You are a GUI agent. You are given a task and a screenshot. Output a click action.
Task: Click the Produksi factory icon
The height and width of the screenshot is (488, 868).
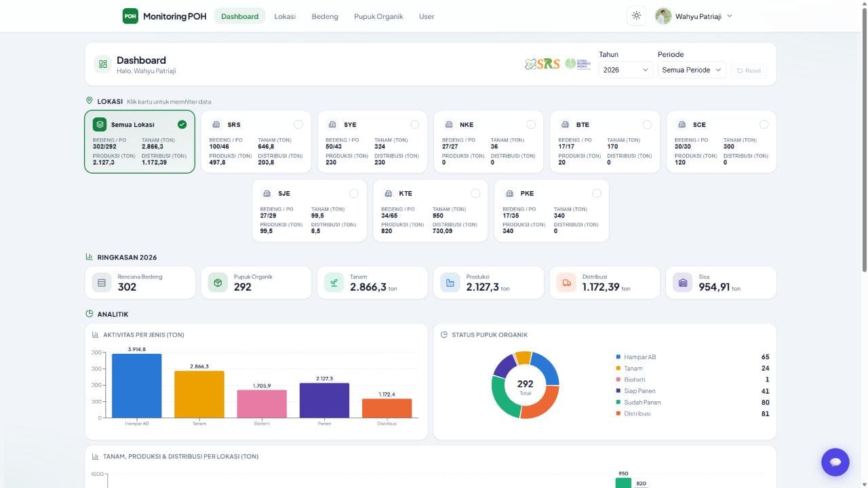pos(450,283)
